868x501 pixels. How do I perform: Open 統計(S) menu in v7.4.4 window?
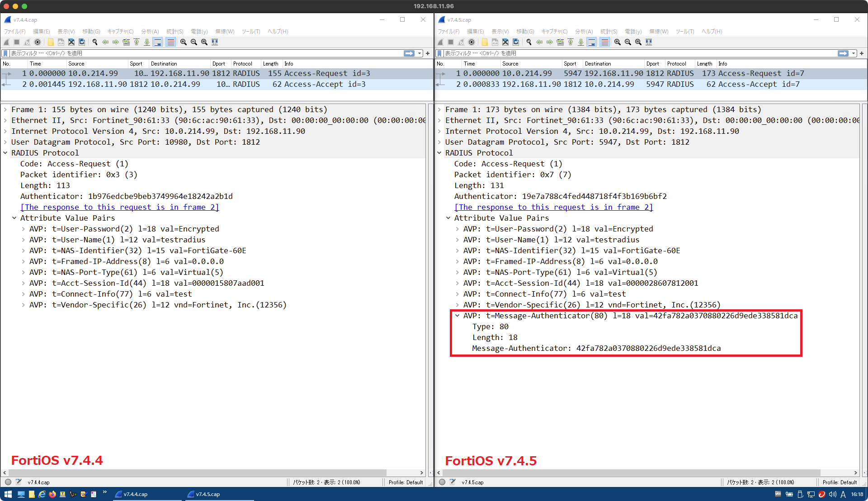click(175, 31)
